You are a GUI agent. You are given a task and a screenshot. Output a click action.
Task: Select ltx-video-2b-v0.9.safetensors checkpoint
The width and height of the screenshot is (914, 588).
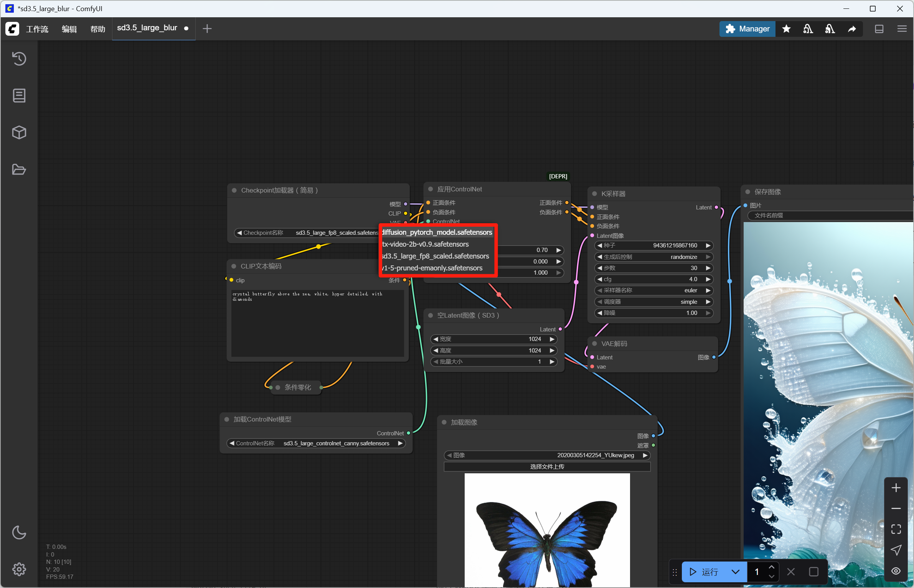coord(437,244)
